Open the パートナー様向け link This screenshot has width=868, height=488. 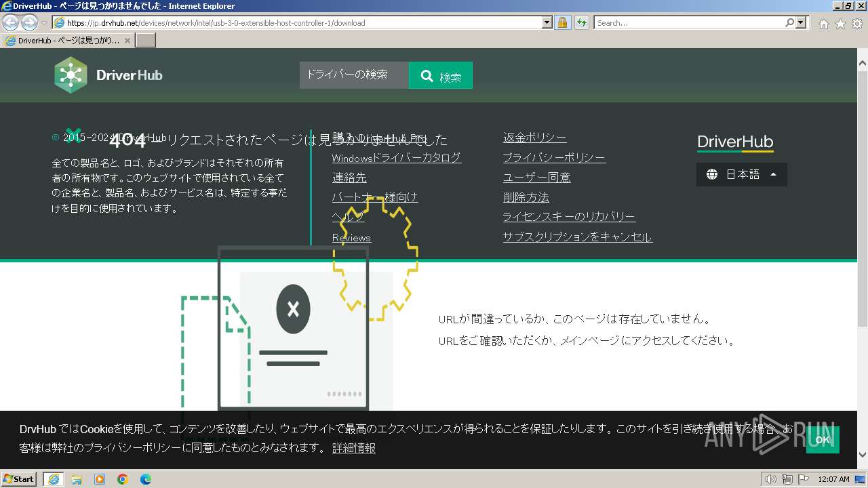[x=375, y=197]
